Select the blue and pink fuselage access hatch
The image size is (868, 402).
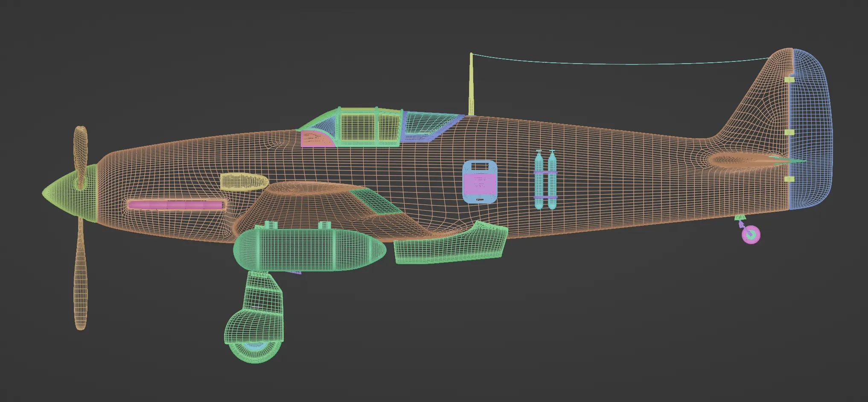coord(481,182)
